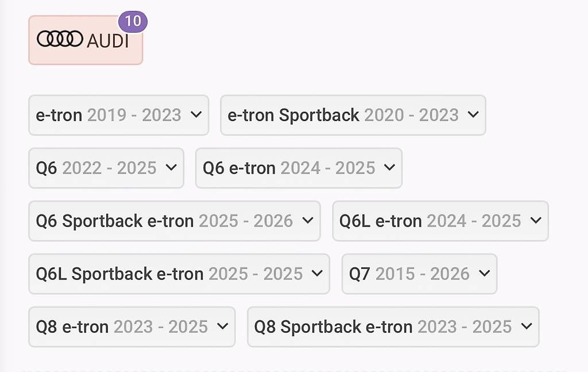Image resolution: width=588 pixels, height=372 pixels.
Task: Expand the Q6 e-tron 2024 - 2025 menu
Action: [298, 168]
